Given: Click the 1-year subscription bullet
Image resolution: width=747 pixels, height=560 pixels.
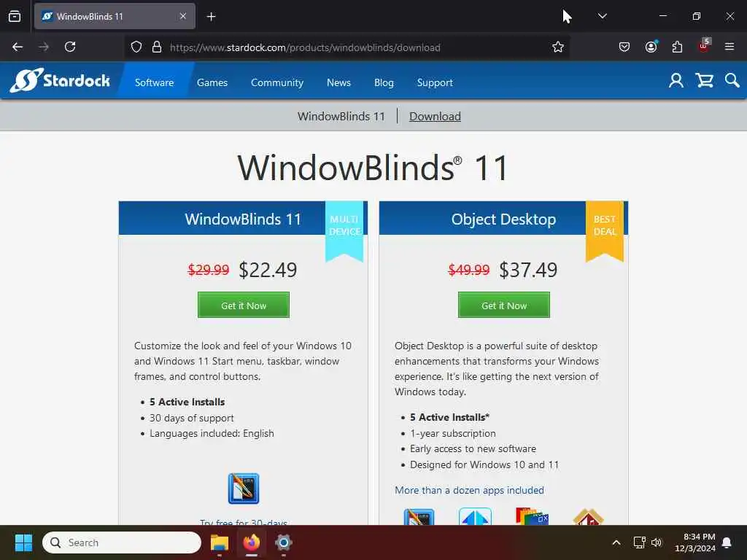Looking at the screenshot, I should coord(453,433).
